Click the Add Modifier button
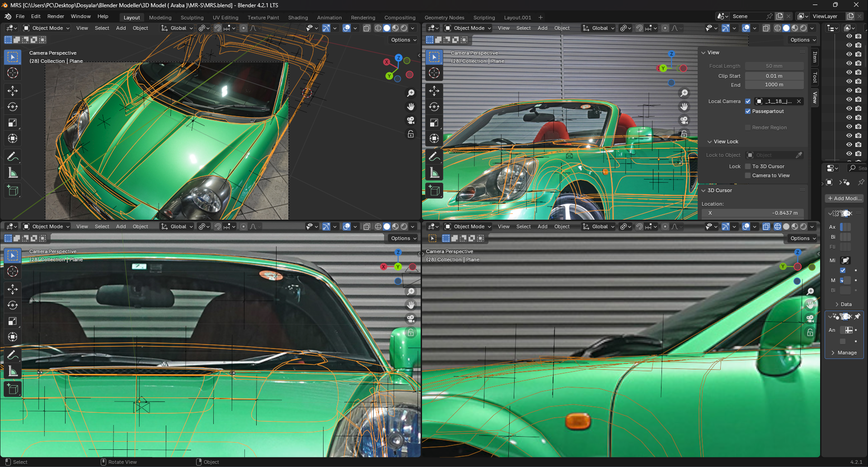 point(844,198)
